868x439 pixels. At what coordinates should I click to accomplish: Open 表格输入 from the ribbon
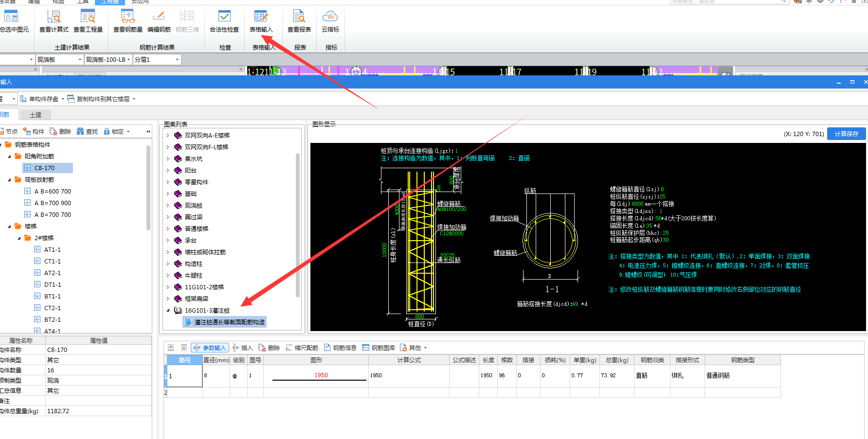pos(261,21)
